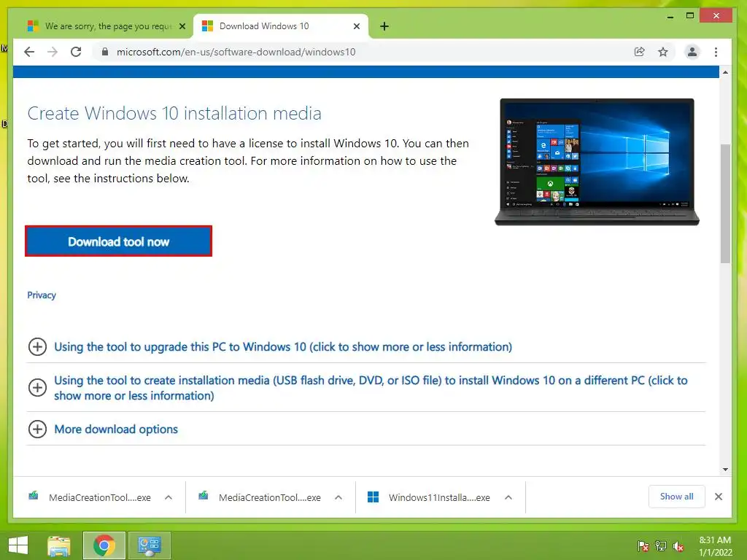747x560 pixels.
Task: Close the Download Windows 10 tab
Action: click(x=356, y=26)
